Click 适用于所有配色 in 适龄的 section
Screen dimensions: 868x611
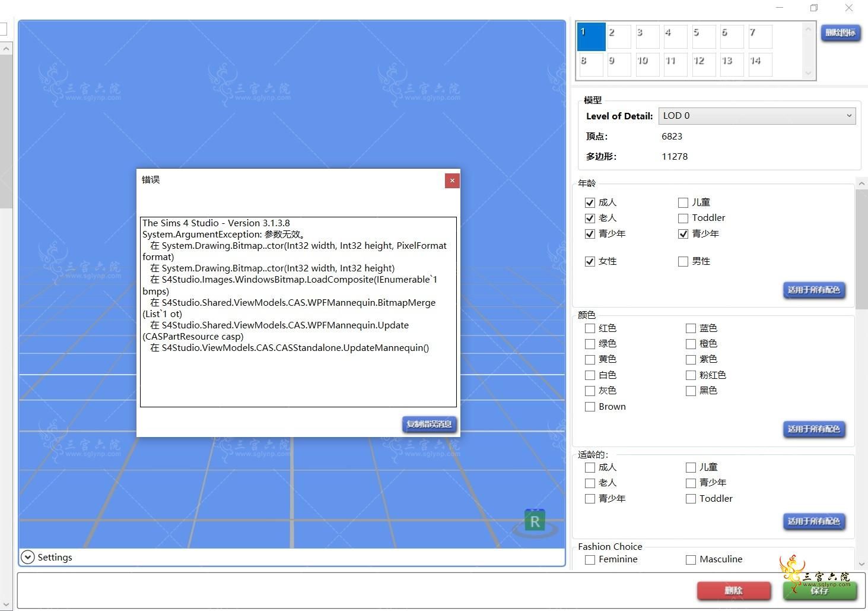coord(814,521)
